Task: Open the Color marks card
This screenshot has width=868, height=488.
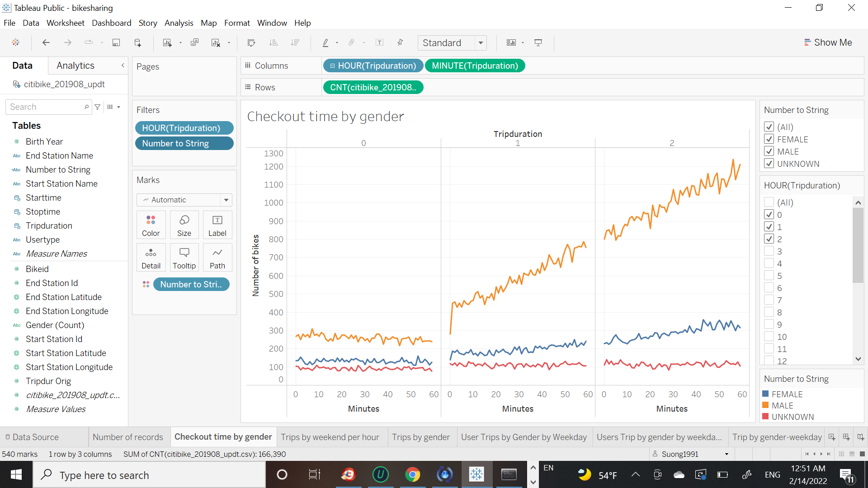Action: 151,225
